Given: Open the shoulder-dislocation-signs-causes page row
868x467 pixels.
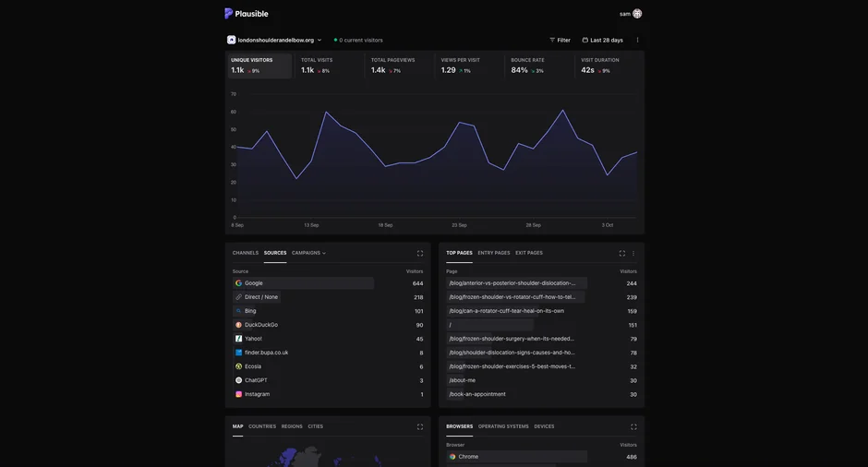Looking at the screenshot, I should [541, 353].
